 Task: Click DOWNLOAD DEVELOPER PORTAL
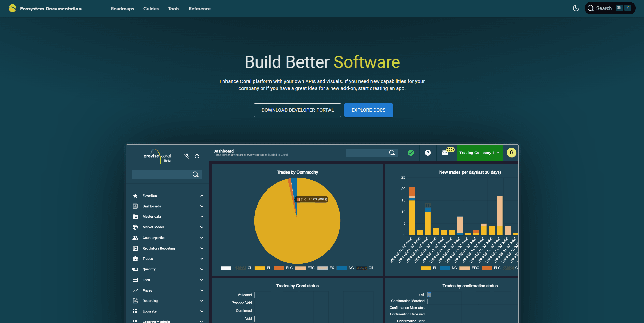pyautogui.click(x=297, y=110)
